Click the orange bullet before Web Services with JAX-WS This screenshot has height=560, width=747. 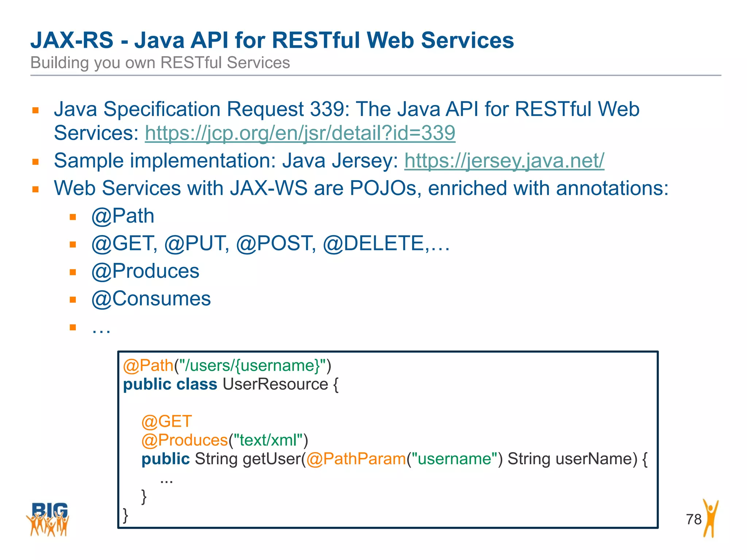click(x=35, y=189)
